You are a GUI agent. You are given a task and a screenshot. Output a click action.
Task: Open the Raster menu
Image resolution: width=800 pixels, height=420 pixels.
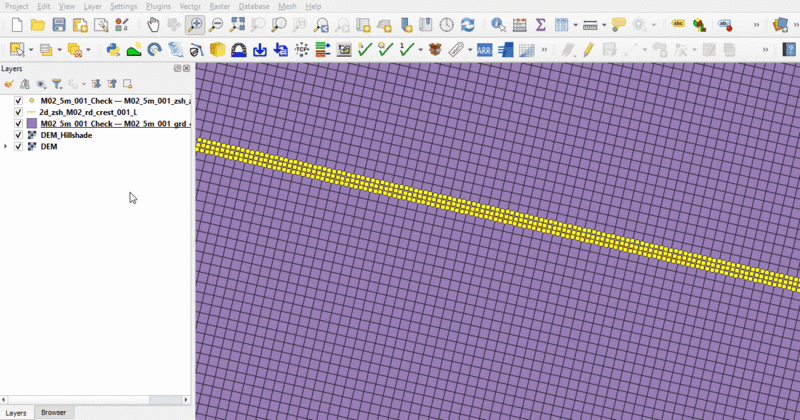(x=221, y=6)
